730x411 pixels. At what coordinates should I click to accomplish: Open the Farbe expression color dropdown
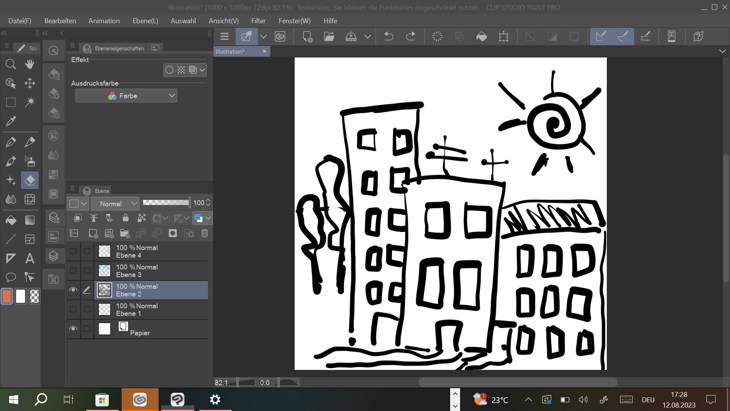[x=126, y=96]
